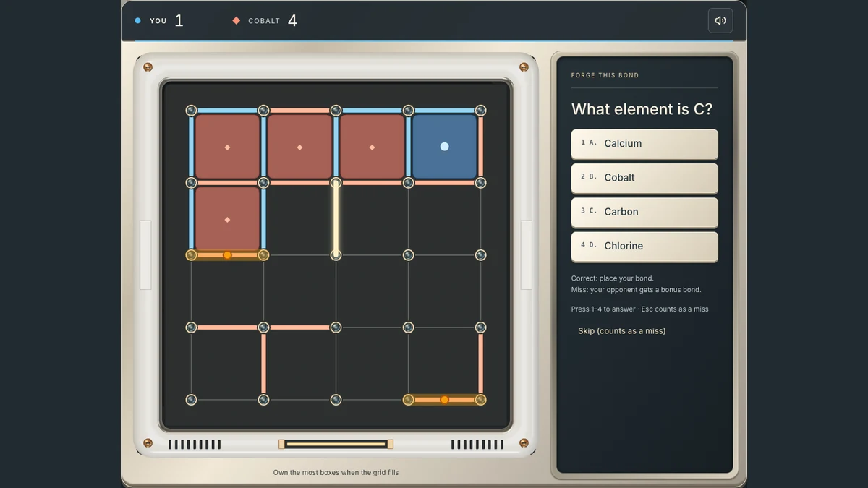Click the COBALT score value 4

click(x=292, y=20)
